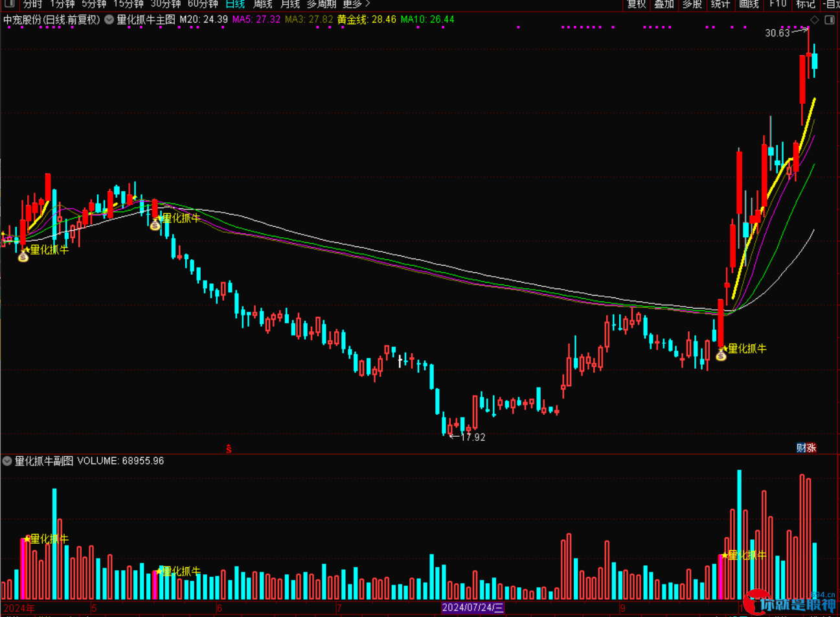Screen dimensions: 840x617
Task: Select the 15分钟 period tab
Action: click(128, 4)
